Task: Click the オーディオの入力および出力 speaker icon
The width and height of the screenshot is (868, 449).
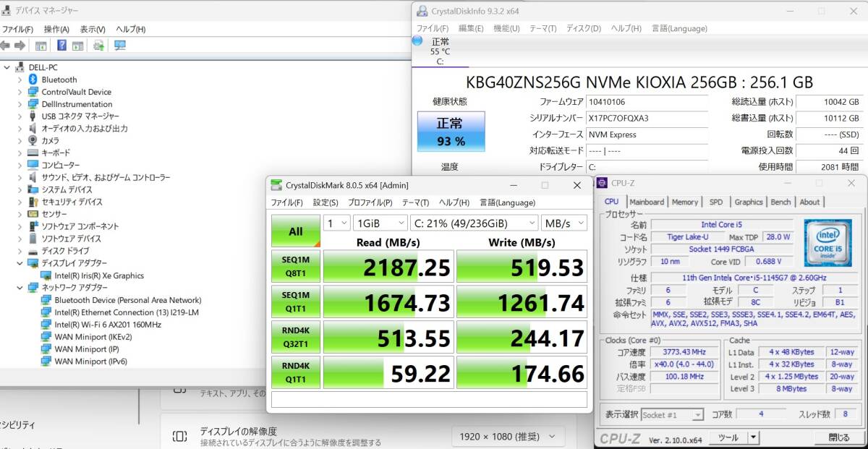Action: pyautogui.click(x=33, y=129)
